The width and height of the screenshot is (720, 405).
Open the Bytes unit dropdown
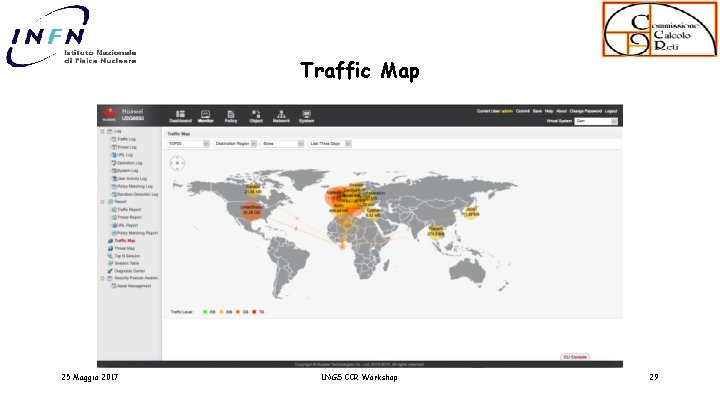coord(283,144)
